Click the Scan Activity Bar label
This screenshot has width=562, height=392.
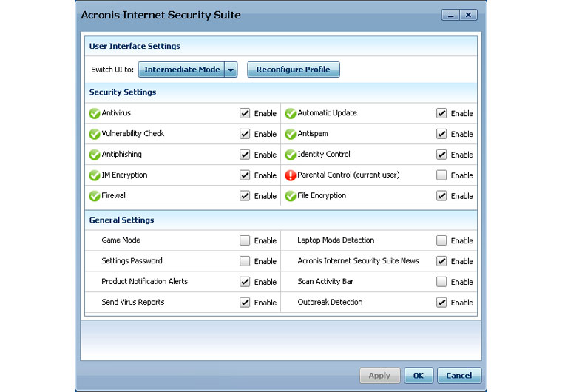[325, 281]
